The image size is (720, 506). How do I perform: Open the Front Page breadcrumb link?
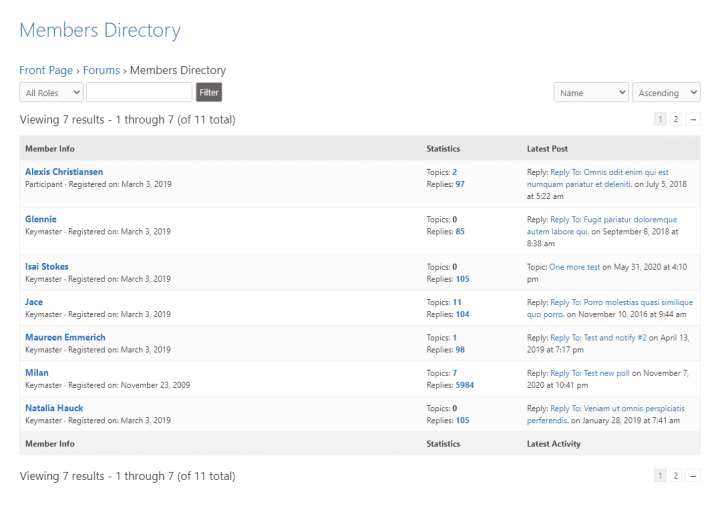46,70
